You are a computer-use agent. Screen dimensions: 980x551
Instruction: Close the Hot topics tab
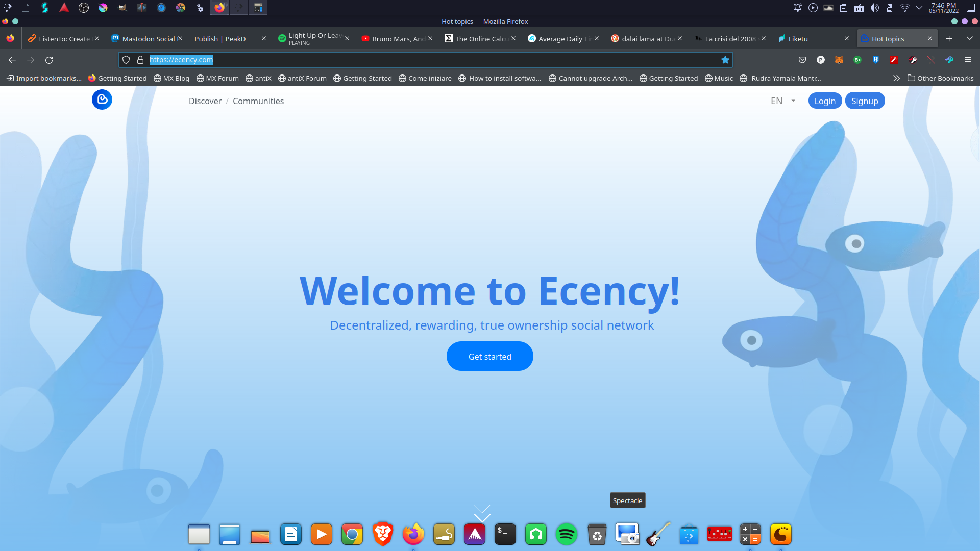click(930, 38)
